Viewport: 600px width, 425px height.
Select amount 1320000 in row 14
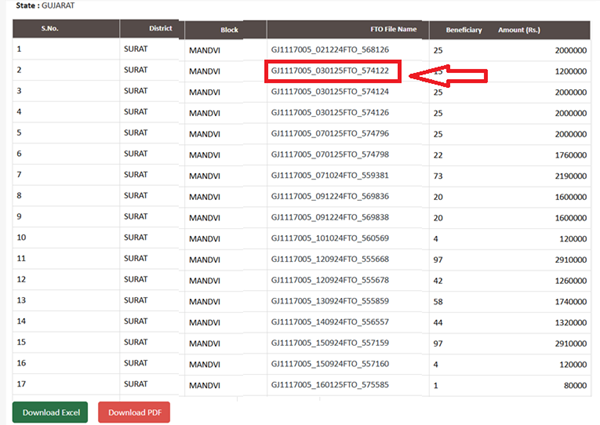(x=571, y=322)
